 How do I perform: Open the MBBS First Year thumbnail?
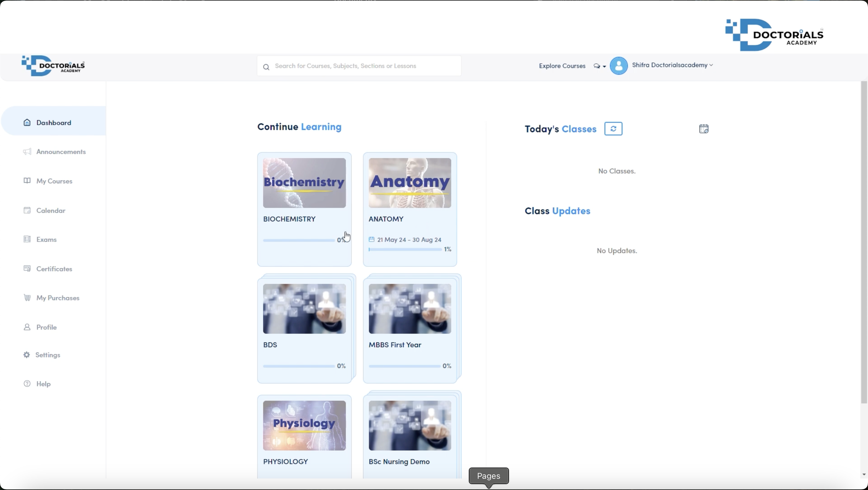pyautogui.click(x=410, y=309)
